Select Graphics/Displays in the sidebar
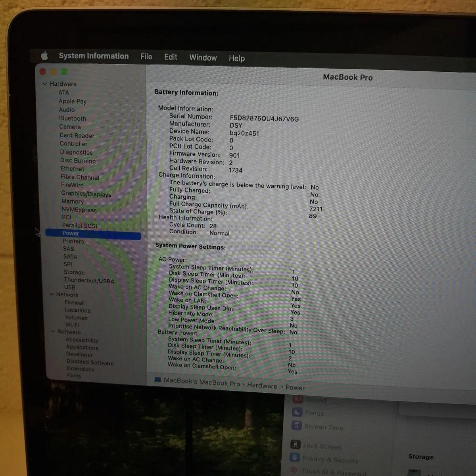The height and width of the screenshot is (476, 476). click(x=86, y=194)
